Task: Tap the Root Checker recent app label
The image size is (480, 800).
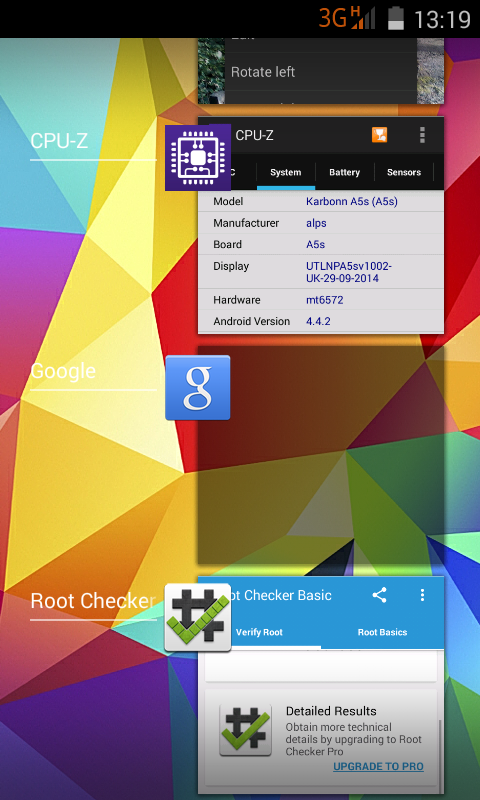Action: pos(93,601)
